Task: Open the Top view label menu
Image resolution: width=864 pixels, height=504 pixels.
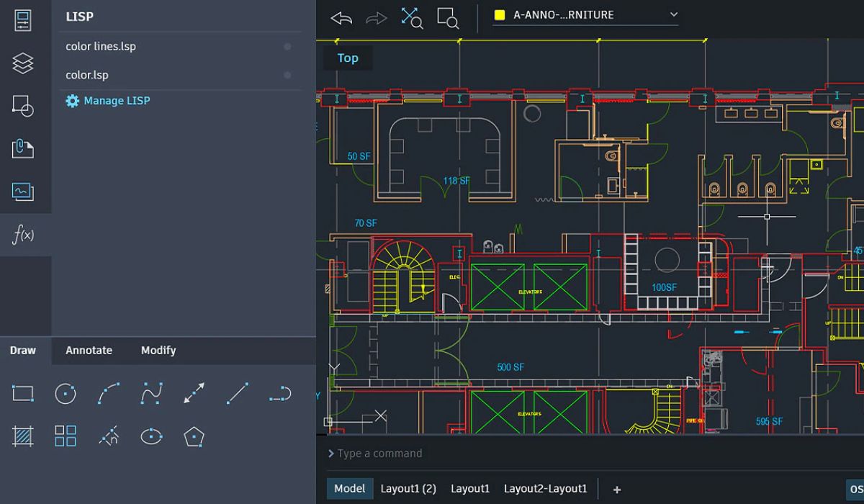Action: coord(348,58)
